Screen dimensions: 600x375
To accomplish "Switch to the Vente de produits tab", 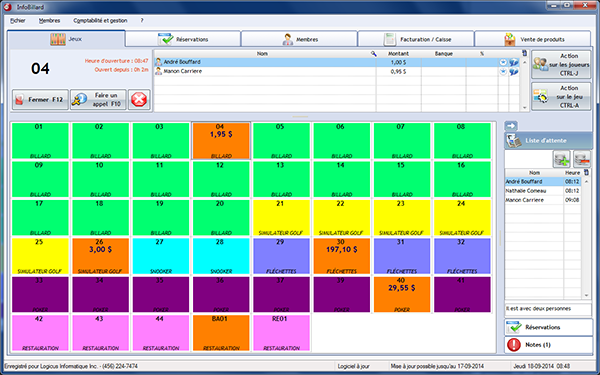I will point(533,39).
